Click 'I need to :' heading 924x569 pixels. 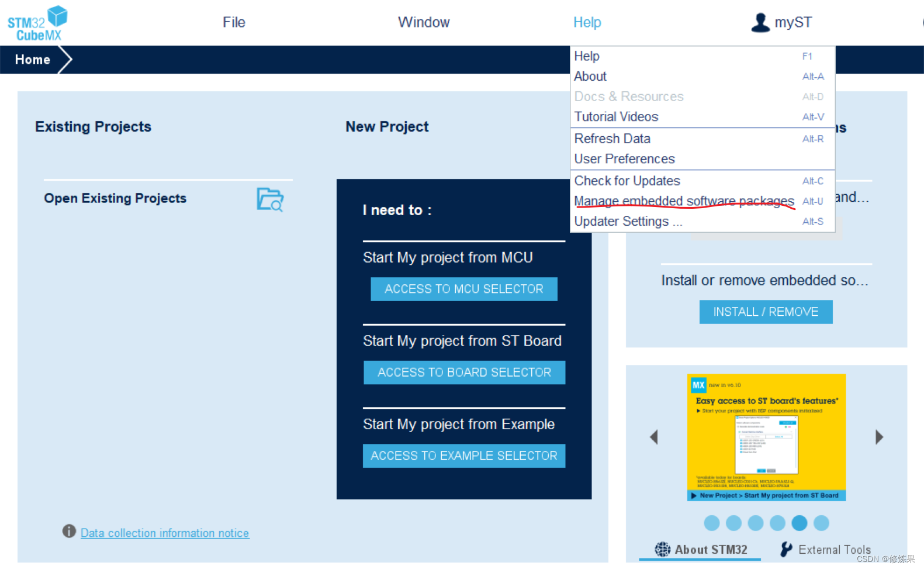point(397,210)
